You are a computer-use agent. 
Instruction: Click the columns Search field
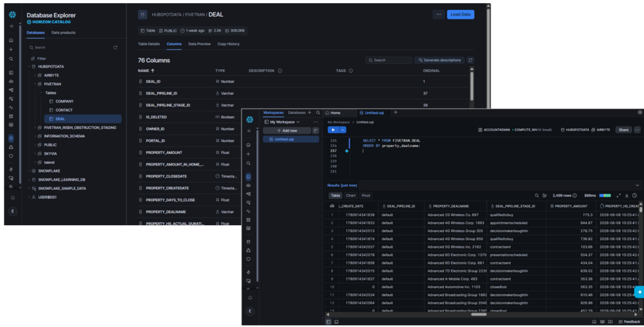(389, 60)
